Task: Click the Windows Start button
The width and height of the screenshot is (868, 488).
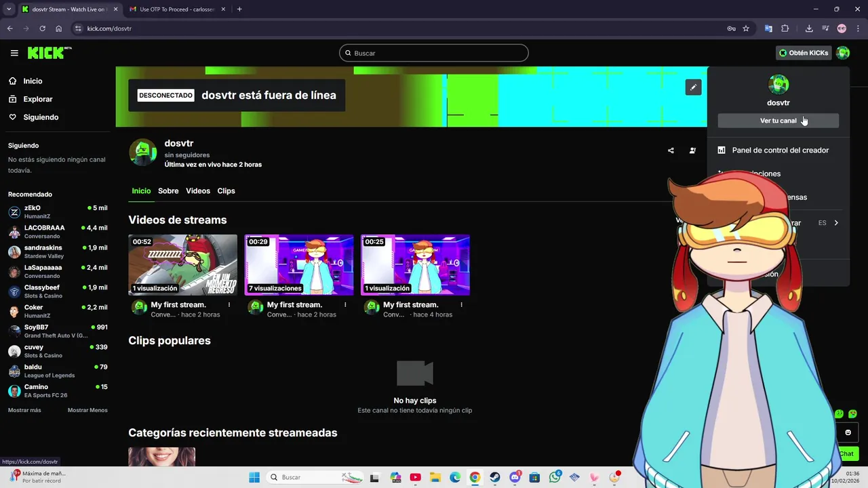Action: click(254, 477)
